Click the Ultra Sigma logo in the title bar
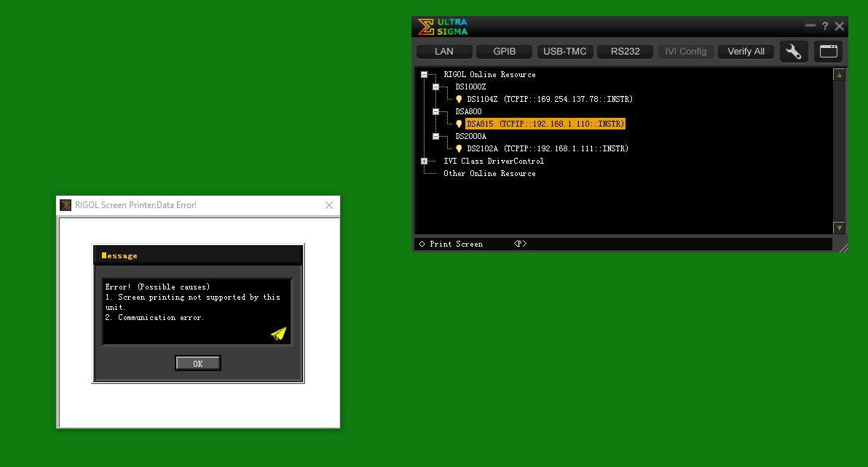The image size is (868, 467). [443, 26]
